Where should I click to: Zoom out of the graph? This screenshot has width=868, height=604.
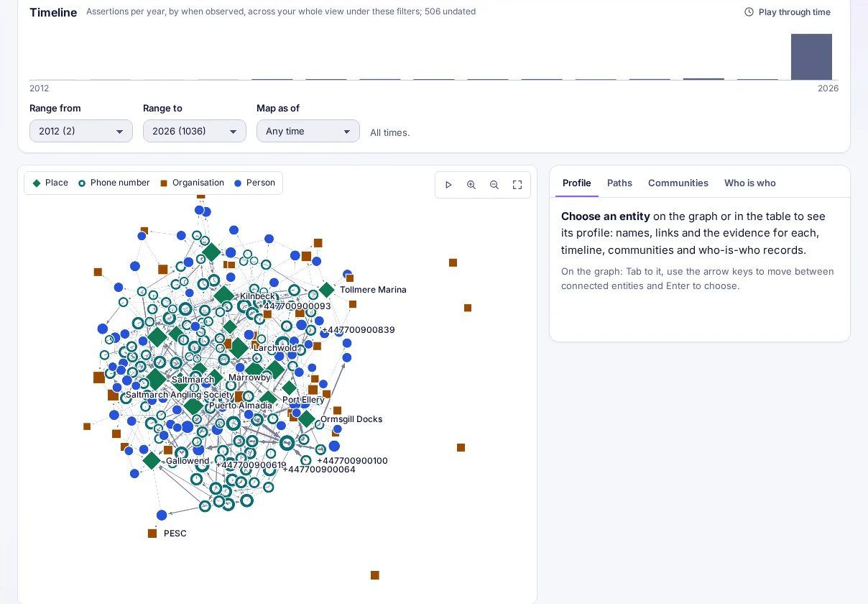tap(494, 185)
